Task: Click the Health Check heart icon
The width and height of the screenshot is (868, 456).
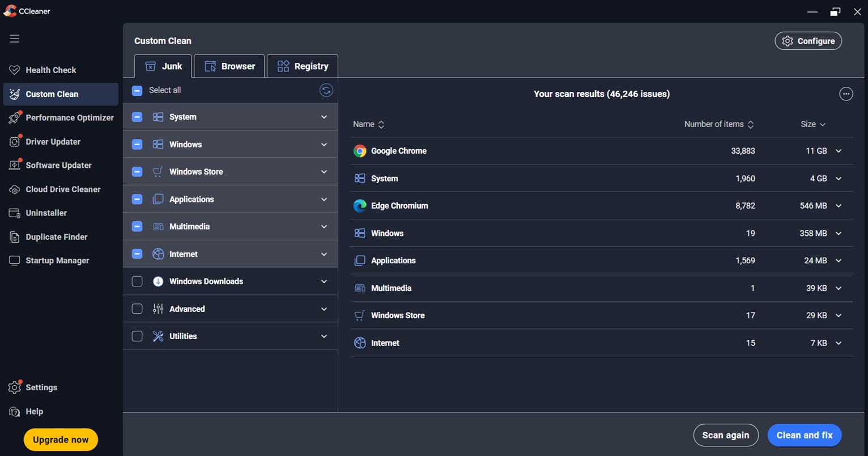Action: [x=15, y=70]
